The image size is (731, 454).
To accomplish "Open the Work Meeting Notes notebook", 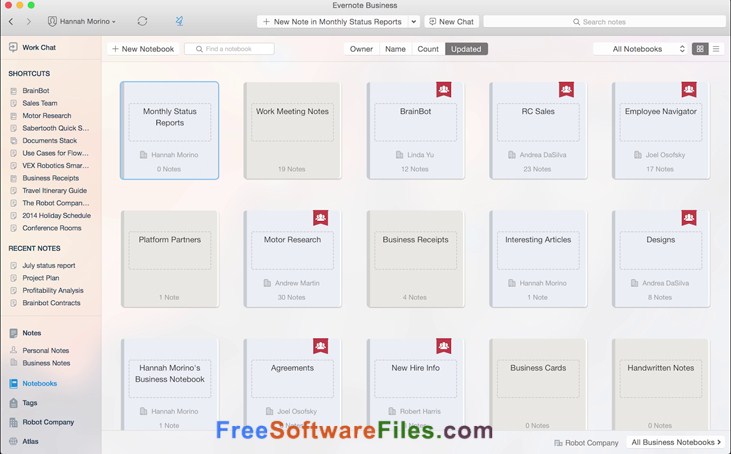I will click(x=292, y=131).
